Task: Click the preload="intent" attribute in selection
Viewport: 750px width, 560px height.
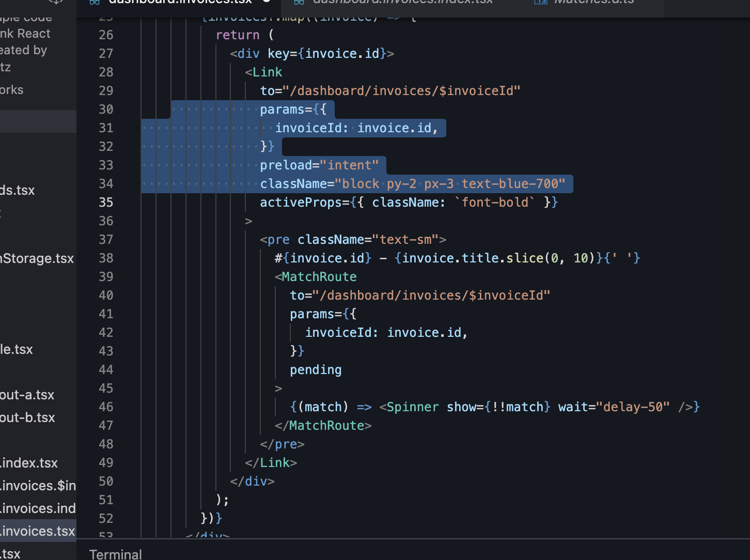Action: coord(319,165)
